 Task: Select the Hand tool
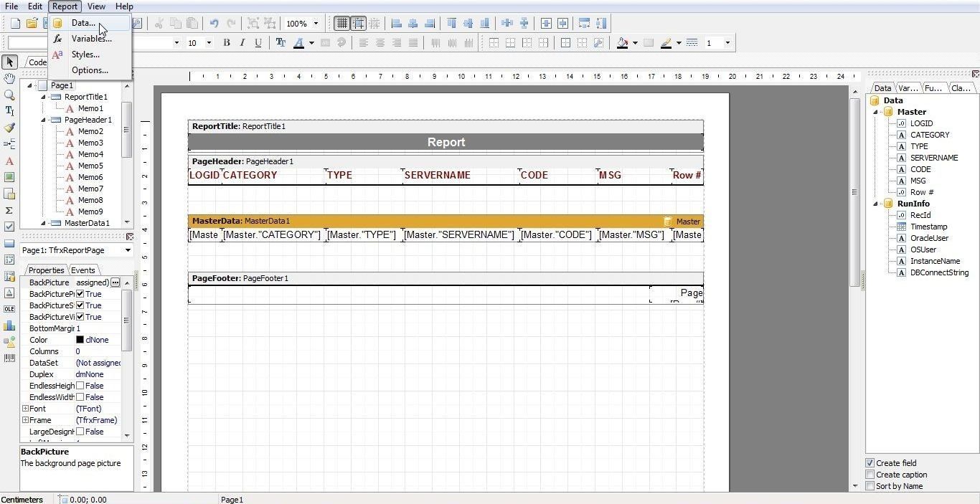9,78
